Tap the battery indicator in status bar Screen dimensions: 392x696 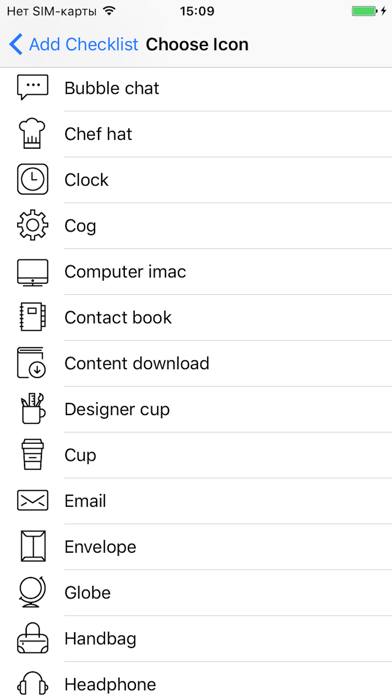click(364, 11)
